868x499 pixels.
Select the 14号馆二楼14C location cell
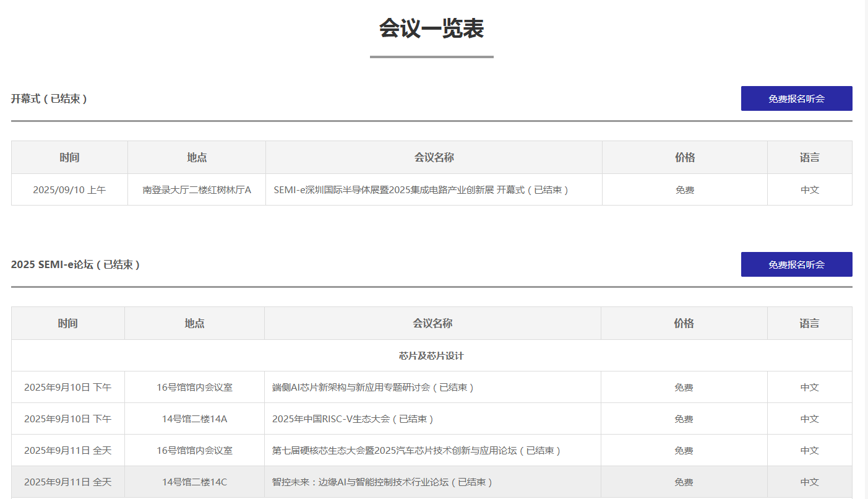[194, 482]
